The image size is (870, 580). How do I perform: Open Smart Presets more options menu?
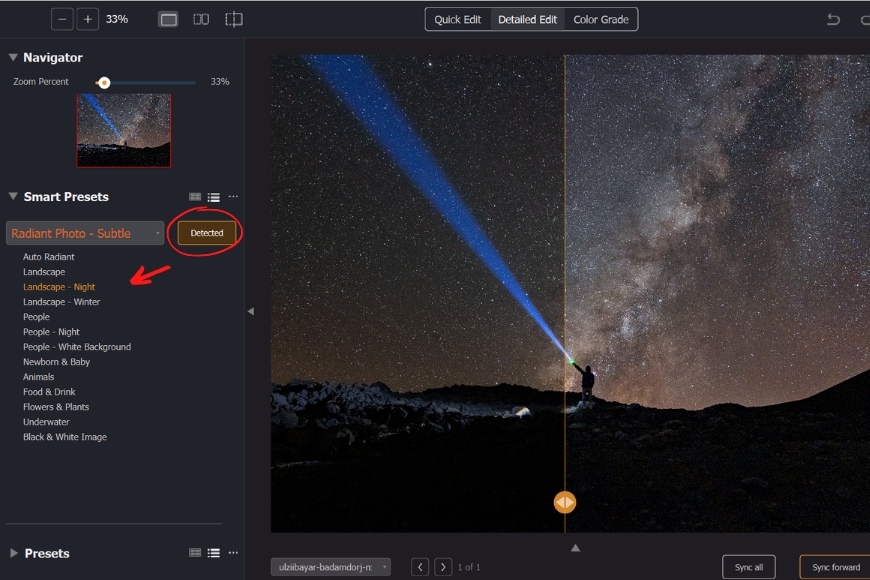tap(233, 197)
